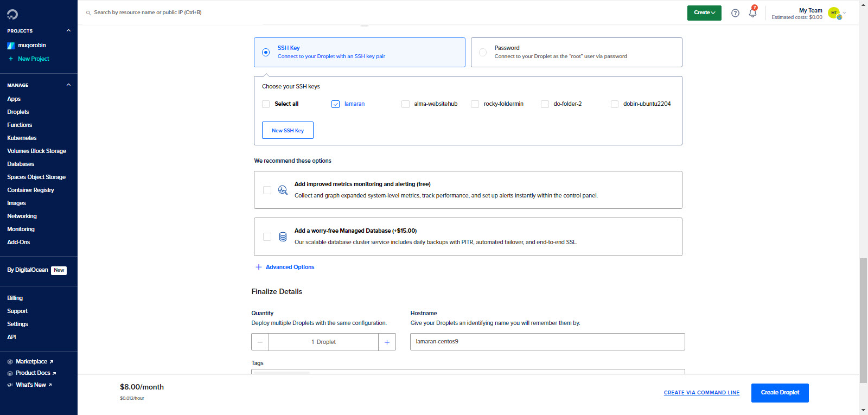Image resolution: width=868 pixels, height=415 pixels.
Task: Click Create via Command Line link
Action: 701,393
